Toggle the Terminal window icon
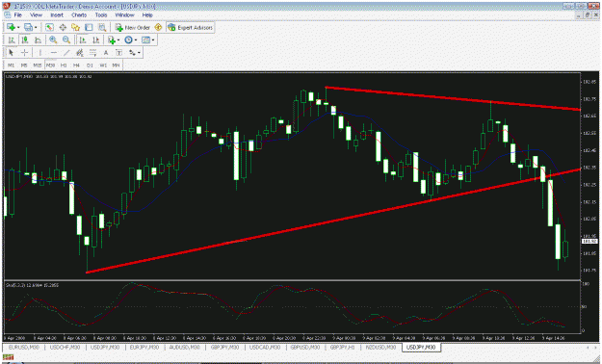602x364 pixels. coord(89,27)
